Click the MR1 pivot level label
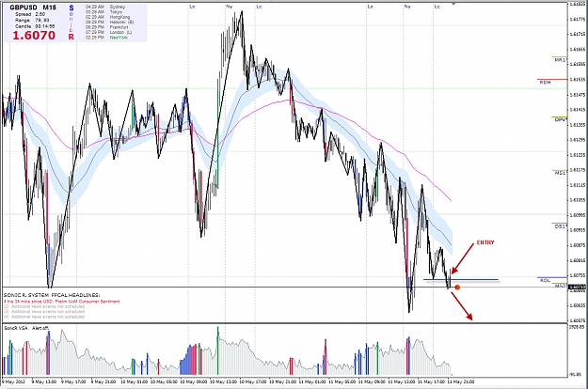Viewport: 588px width, 389px height. click(561, 60)
